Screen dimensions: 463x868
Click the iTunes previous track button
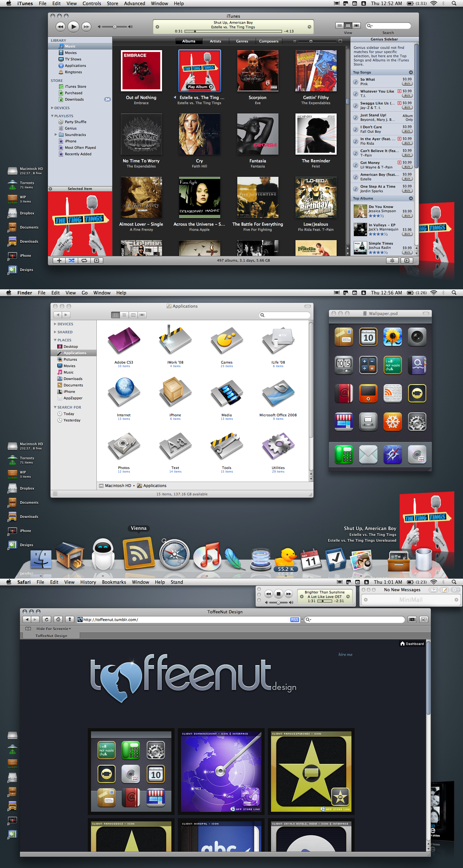pos(60,27)
